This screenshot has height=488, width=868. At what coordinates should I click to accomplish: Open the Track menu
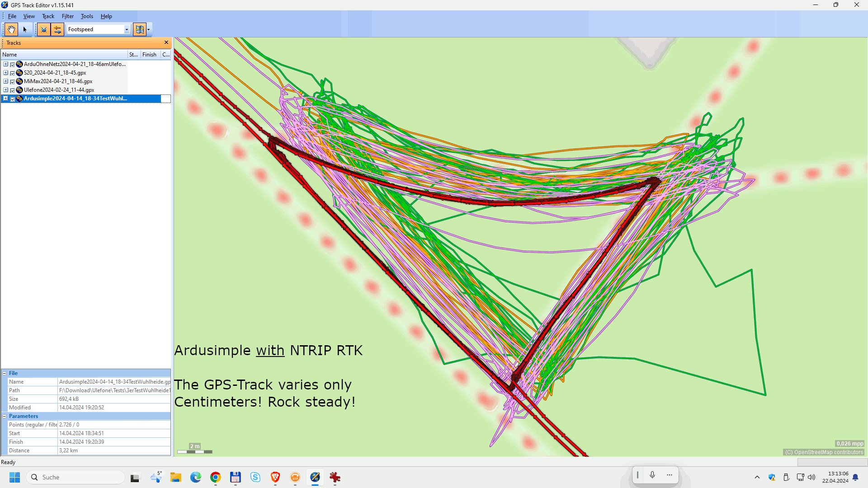48,16
